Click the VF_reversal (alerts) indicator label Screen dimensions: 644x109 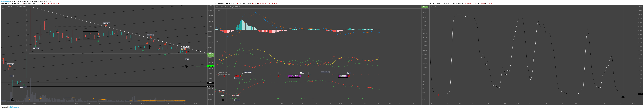[222, 73]
